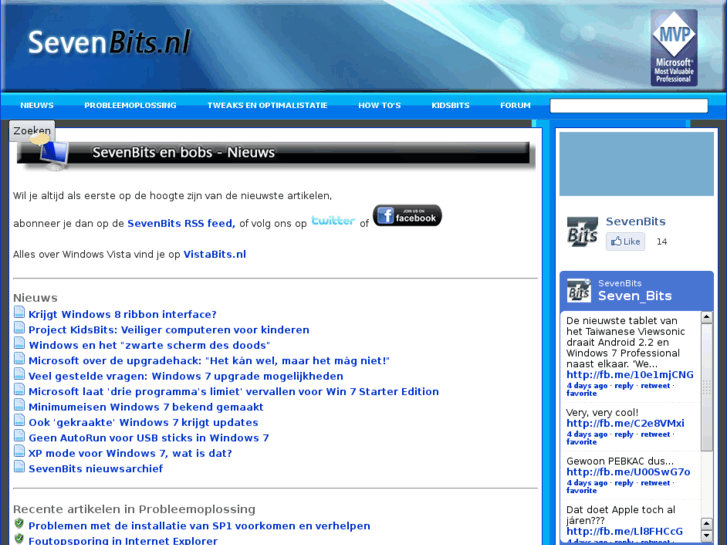
Task: Open 'Microsoft over de upgradehack' article
Action: point(209,360)
